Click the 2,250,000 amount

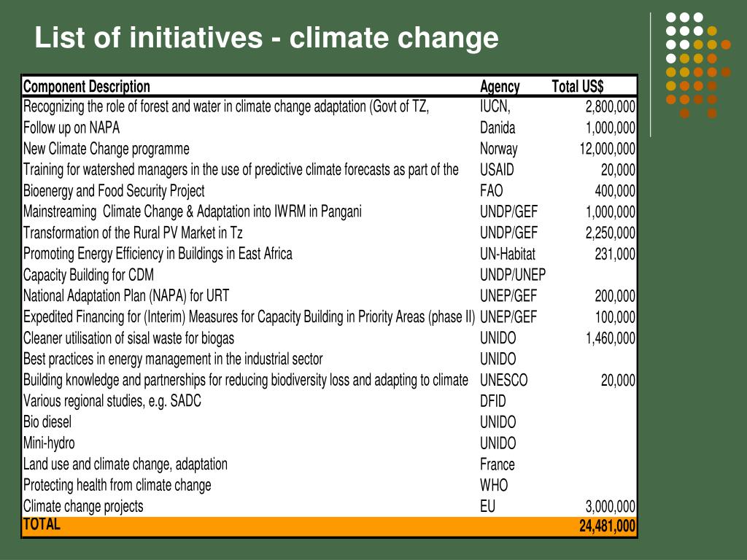(611, 233)
